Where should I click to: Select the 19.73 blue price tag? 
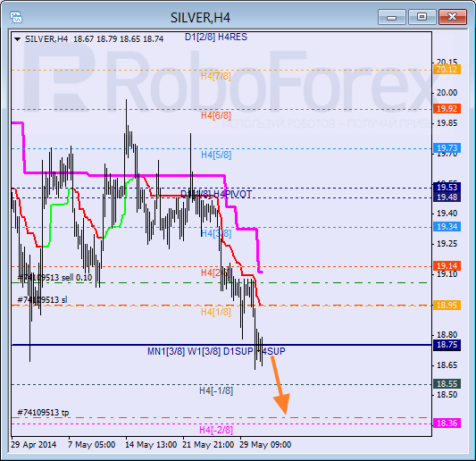tap(447, 148)
